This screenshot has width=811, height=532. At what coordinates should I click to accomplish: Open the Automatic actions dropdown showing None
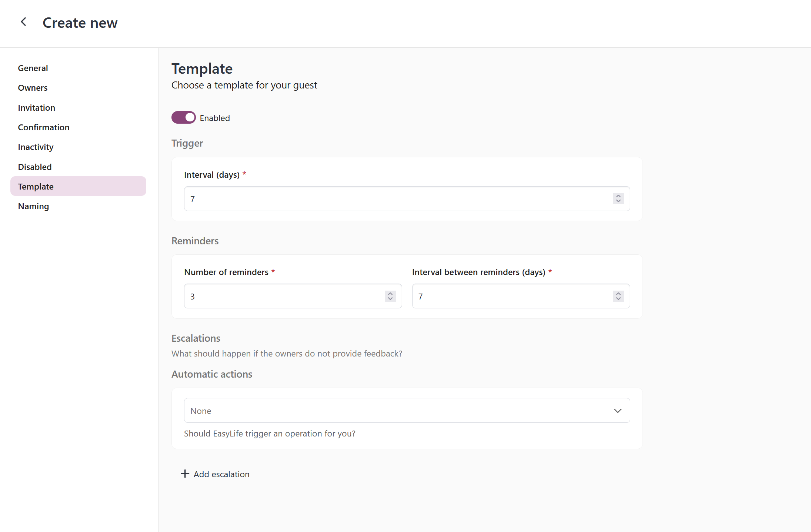pyautogui.click(x=407, y=410)
